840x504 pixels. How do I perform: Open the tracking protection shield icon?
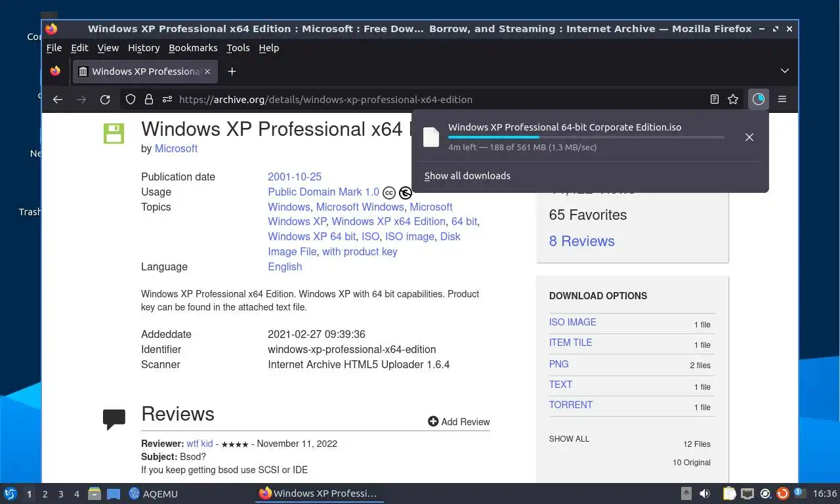131,99
